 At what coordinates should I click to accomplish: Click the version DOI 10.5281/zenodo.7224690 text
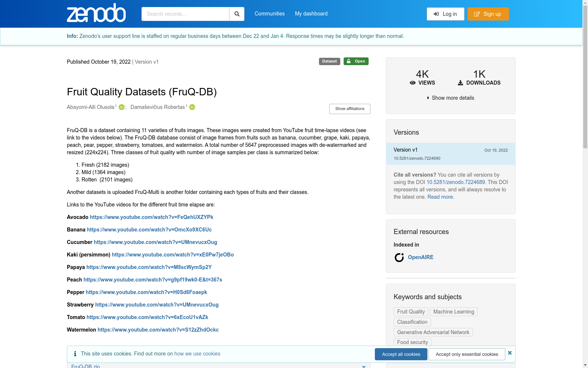[417, 159]
